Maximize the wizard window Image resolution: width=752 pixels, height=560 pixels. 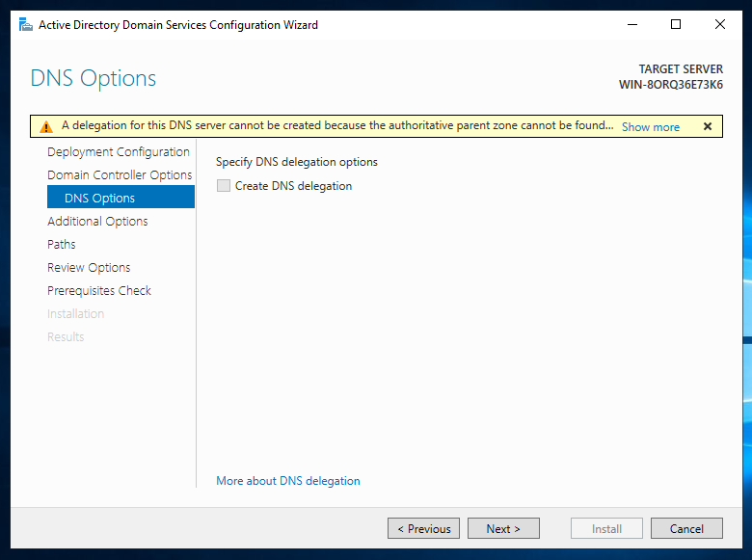click(676, 24)
